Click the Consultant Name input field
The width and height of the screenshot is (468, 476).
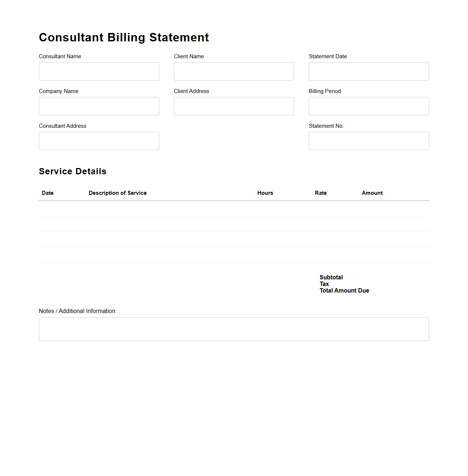click(99, 71)
